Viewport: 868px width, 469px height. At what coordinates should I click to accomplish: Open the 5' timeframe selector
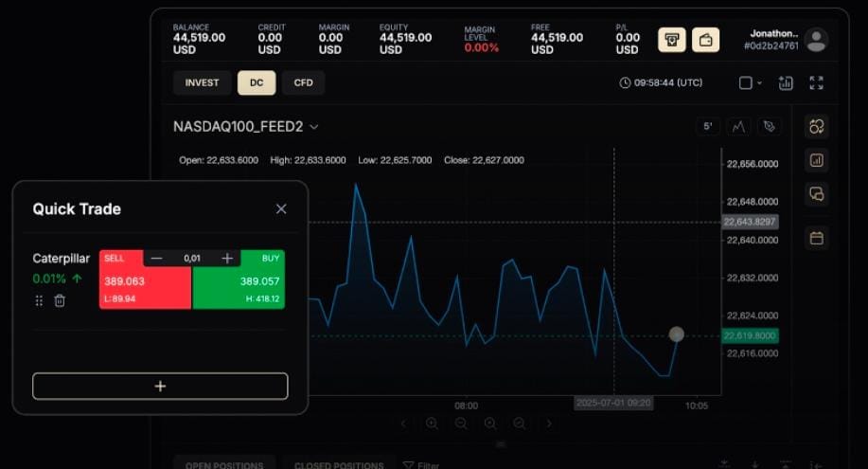707,126
